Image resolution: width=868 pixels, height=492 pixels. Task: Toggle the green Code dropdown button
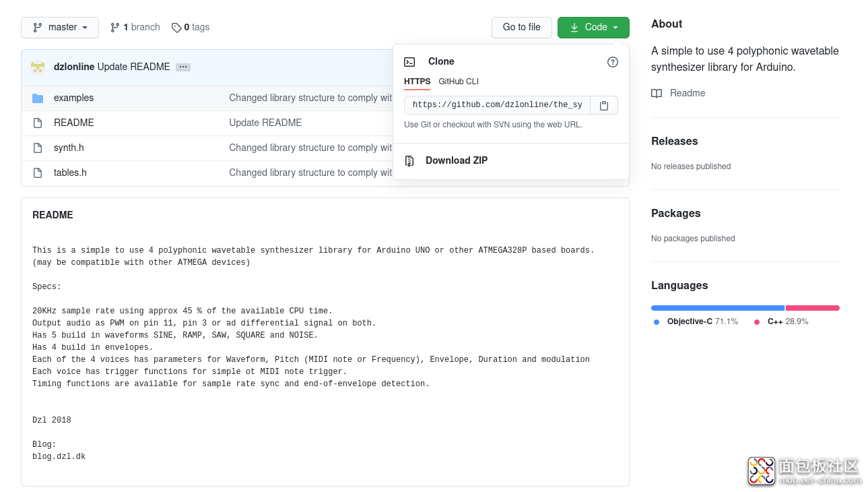point(593,28)
